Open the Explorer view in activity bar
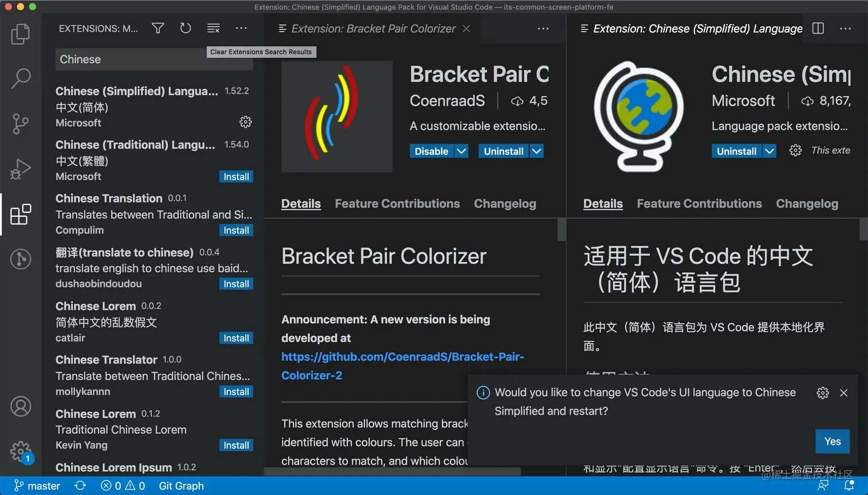The height and width of the screenshot is (495, 868). [x=21, y=34]
